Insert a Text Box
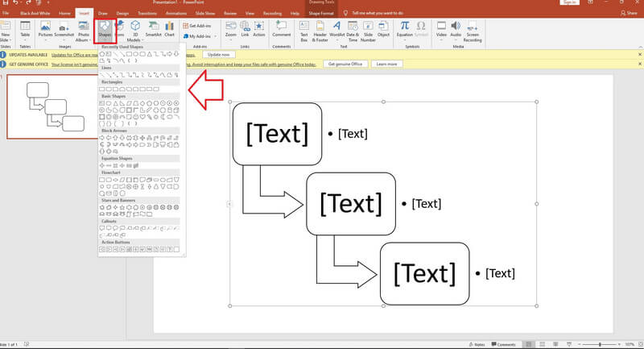644x349 pixels. tap(304, 31)
